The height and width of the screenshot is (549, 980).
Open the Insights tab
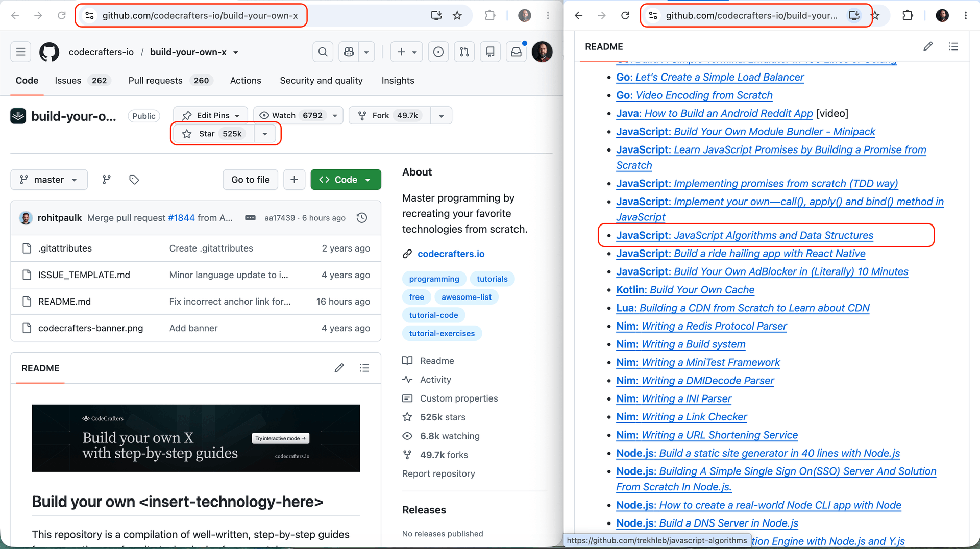pyautogui.click(x=398, y=81)
